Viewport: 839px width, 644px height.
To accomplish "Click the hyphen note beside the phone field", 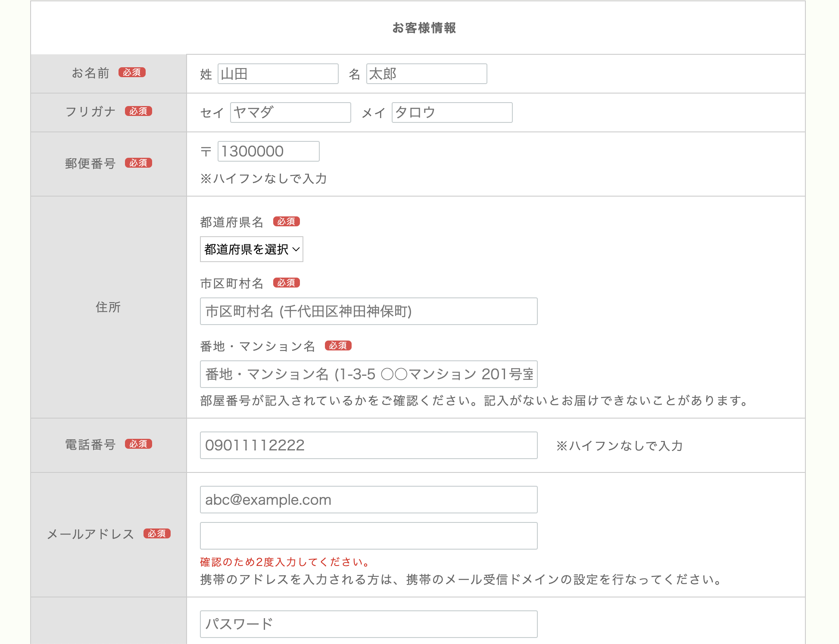I will [619, 446].
